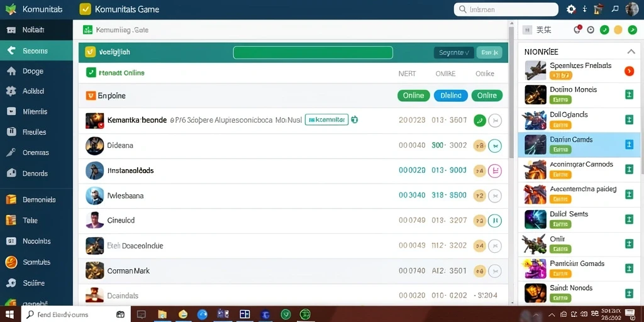Toggle the green button beside Dotiino Moneis
The height and width of the screenshot is (322, 644).
click(x=629, y=95)
